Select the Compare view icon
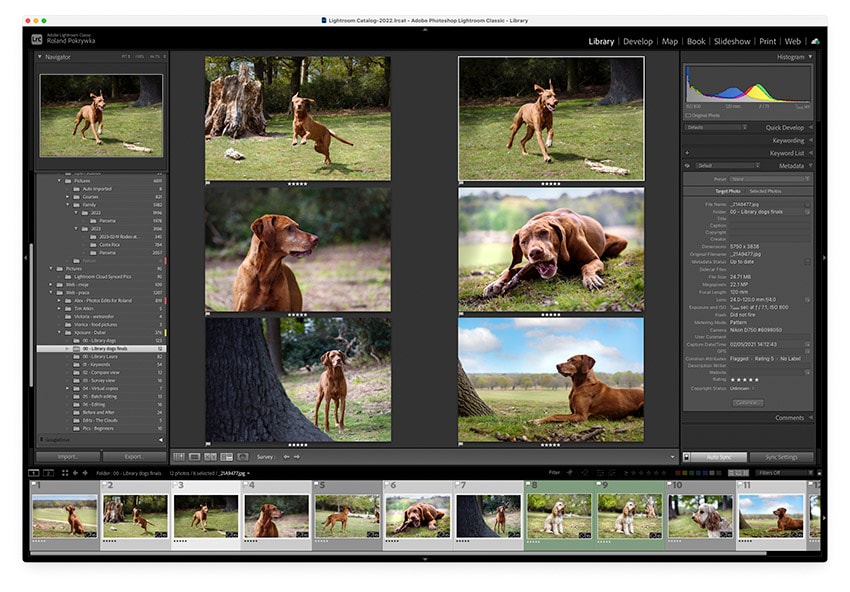 [x=212, y=458]
